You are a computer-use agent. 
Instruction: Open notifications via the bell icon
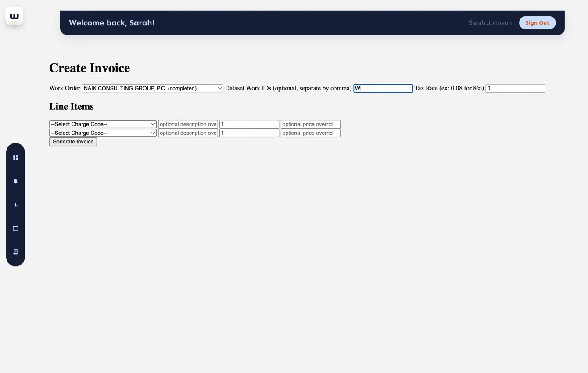point(15,181)
